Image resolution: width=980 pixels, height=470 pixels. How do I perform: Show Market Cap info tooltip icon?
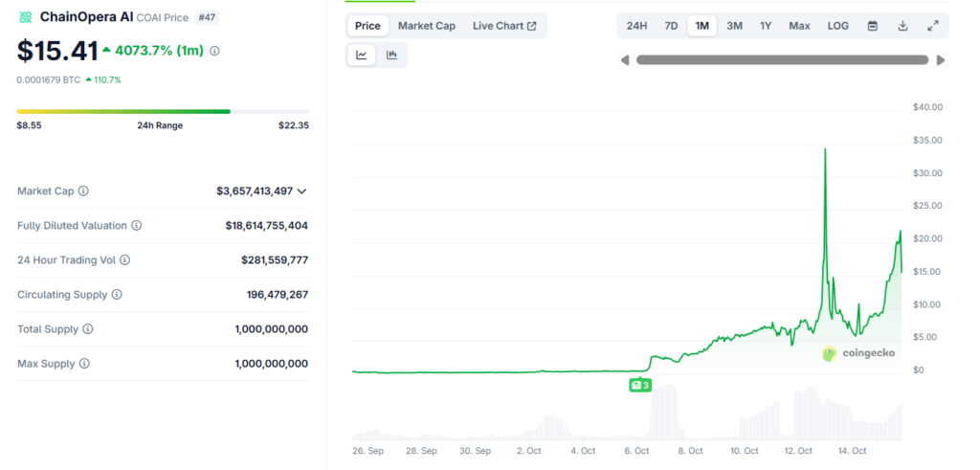pyautogui.click(x=83, y=191)
